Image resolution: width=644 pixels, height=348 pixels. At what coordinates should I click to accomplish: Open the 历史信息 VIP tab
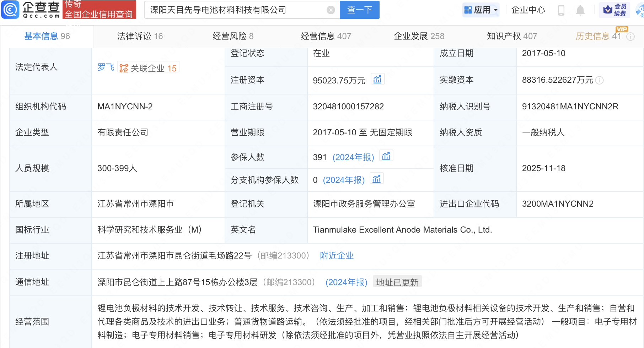click(x=598, y=36)
